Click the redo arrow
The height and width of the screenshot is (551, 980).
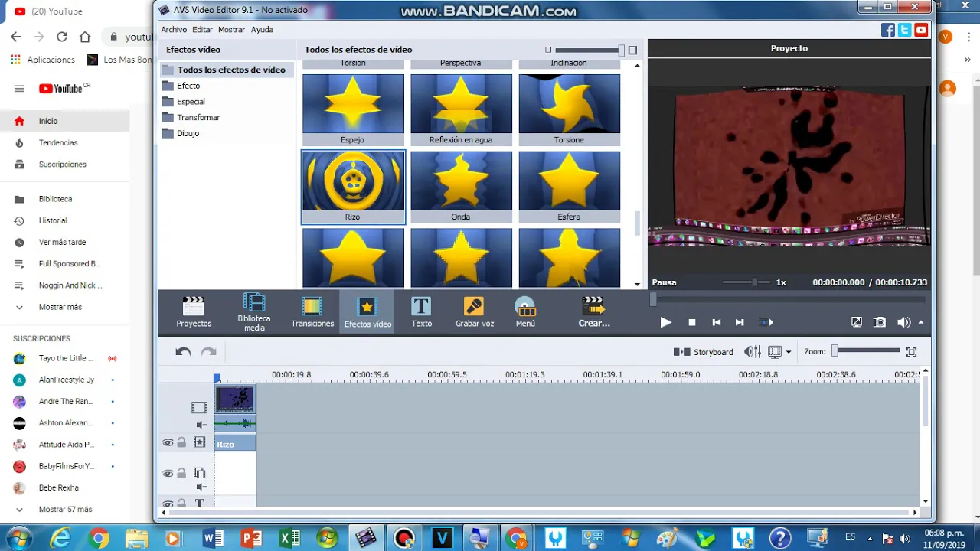tap(208, 352)
